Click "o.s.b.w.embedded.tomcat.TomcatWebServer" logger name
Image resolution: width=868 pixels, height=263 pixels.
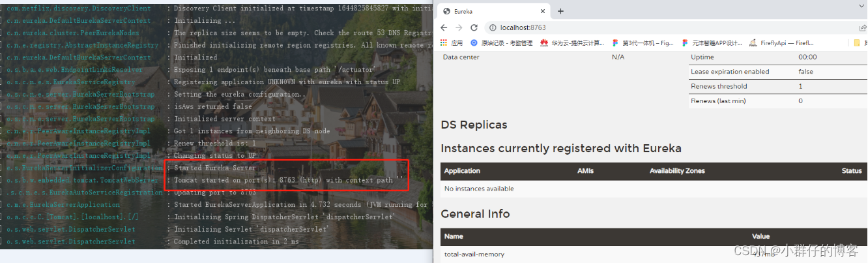tap(81, 180)
